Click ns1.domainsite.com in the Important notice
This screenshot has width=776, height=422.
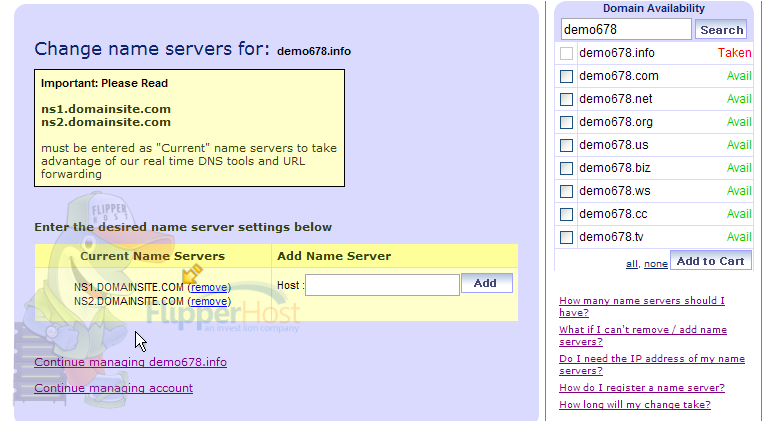click(106, 109)
